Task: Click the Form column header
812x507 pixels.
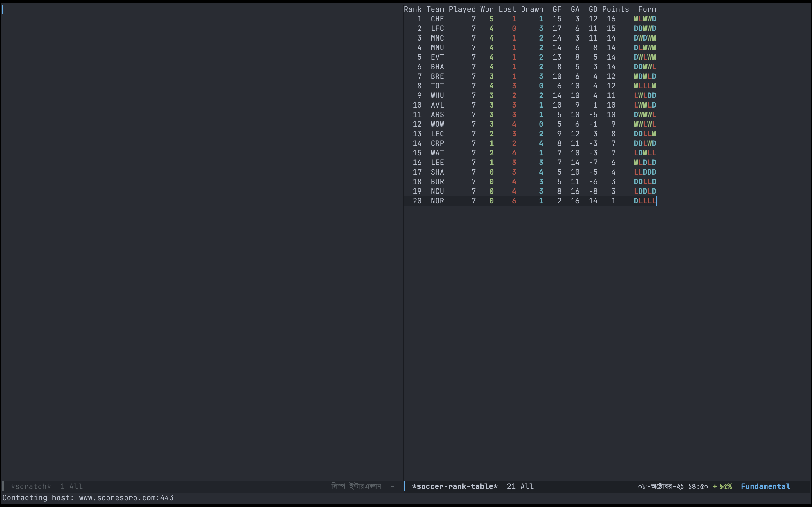Action: 647,9
